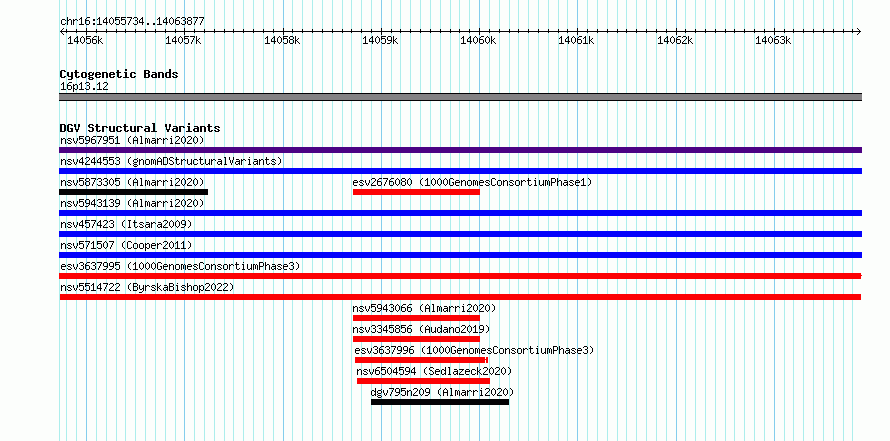Click the 14057k ruler tick label
This screenshot has height=441, width=890.
pyautogui.click(x=183, y=40)
